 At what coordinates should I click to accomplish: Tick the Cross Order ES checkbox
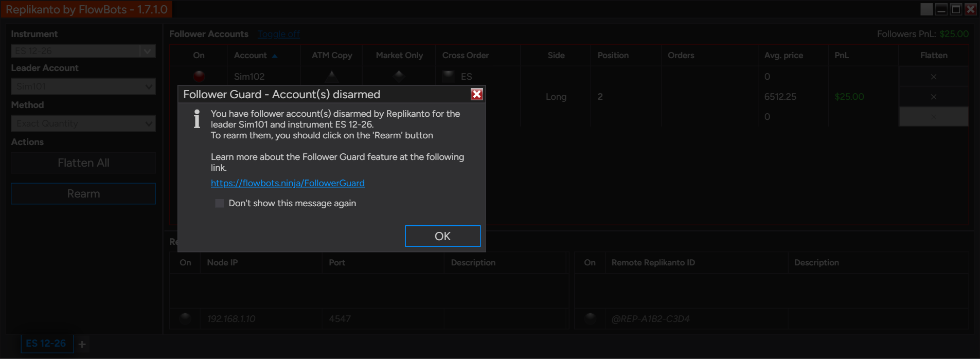(x=449, y=76)
